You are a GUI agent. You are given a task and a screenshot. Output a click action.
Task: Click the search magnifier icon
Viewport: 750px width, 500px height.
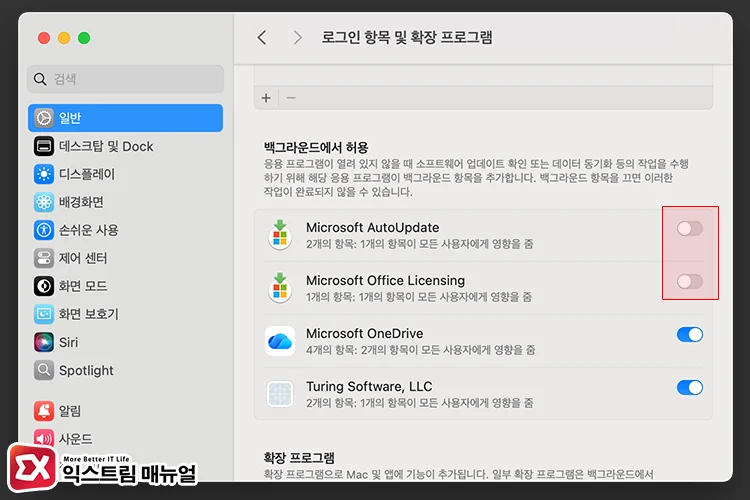coord(40,79)
